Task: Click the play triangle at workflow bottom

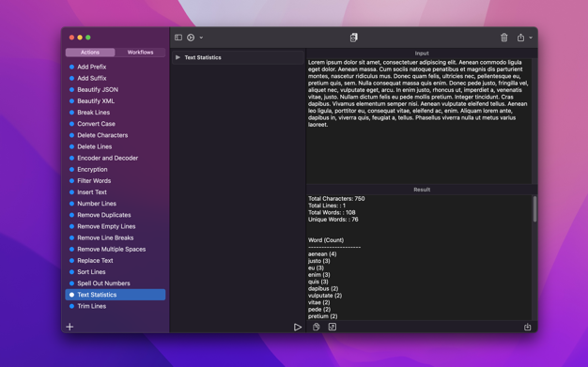Action: pos(298,328)
